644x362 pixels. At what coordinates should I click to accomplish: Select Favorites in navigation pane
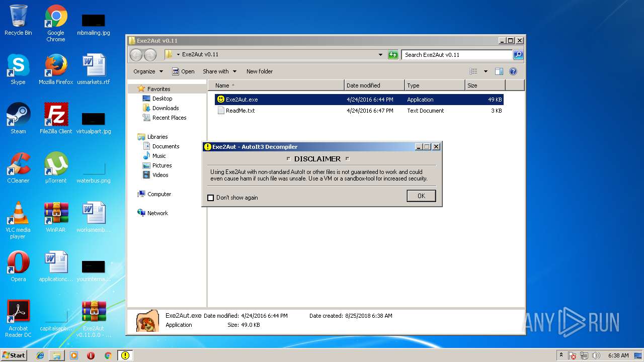pos(158,89)
